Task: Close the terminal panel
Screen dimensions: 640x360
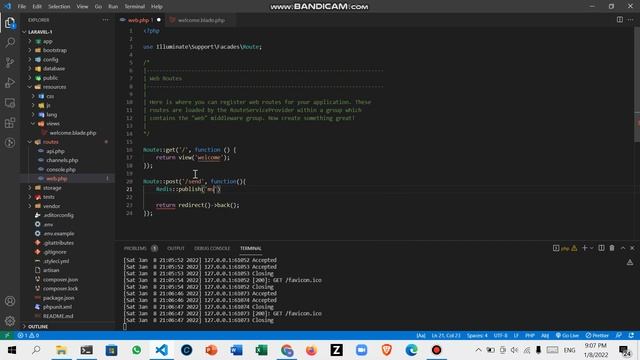Action: point(632,248)
